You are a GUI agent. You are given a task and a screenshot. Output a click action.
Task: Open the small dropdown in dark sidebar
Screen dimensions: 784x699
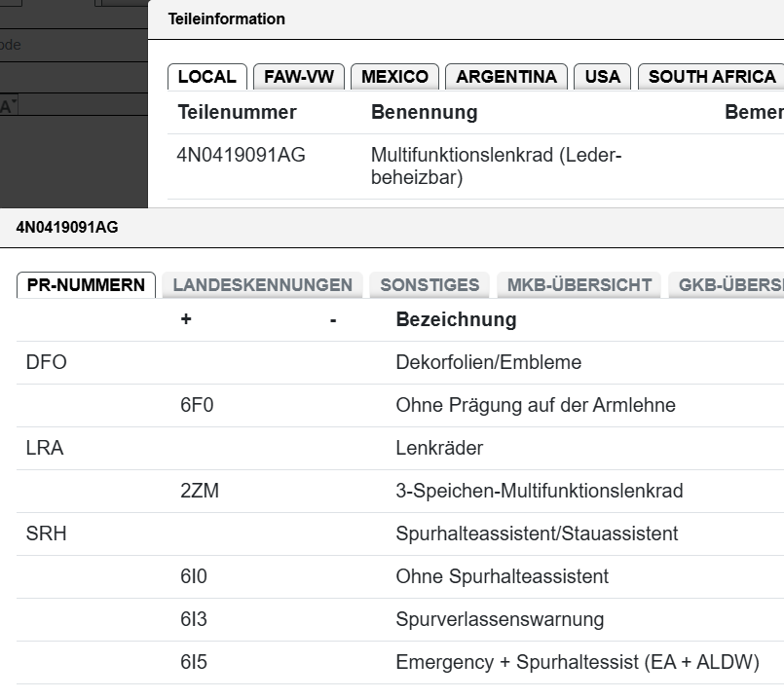click(9, 105)
